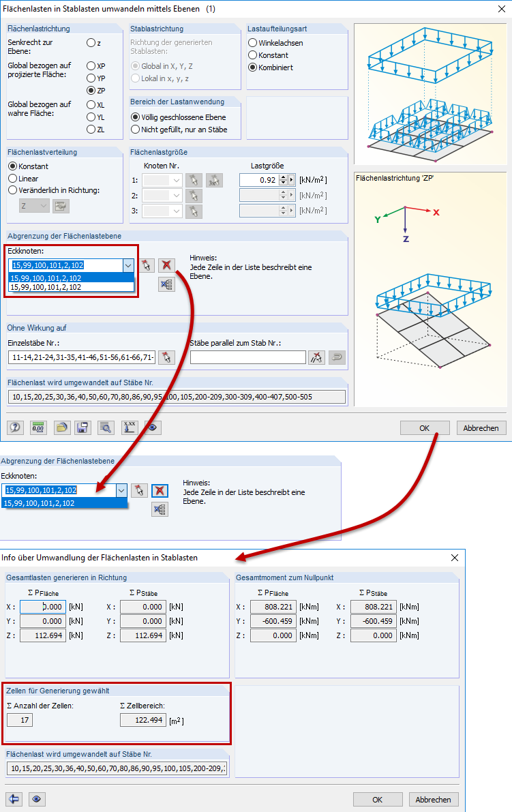The width and height of the screenshot is (512, 812).
Task: Open Knoten Nr. 3 dropdown
Action: coord(176,211)
